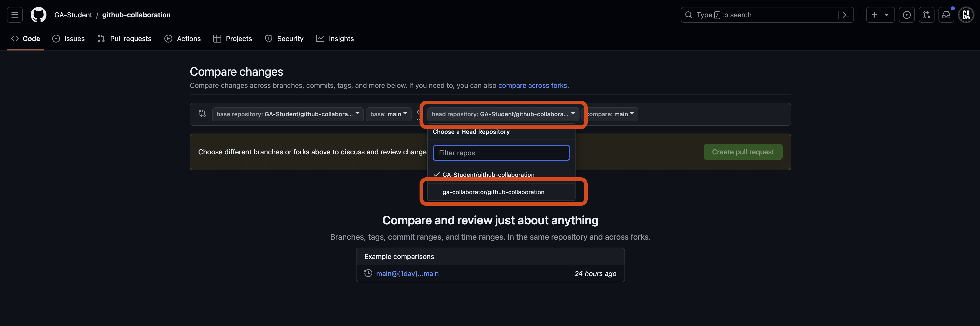Viewport: 980px width, 326px height.
Task: Open the compare across forks link
Action: tap(532, 85)
